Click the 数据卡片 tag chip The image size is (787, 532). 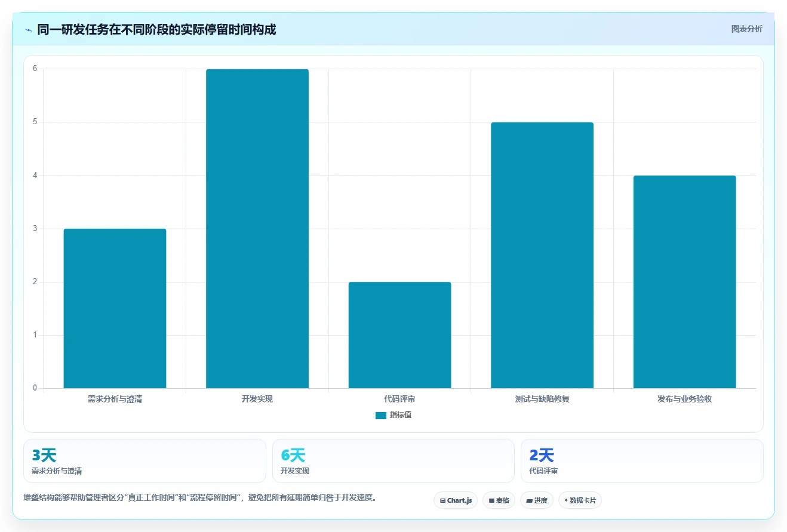(580, 500)
